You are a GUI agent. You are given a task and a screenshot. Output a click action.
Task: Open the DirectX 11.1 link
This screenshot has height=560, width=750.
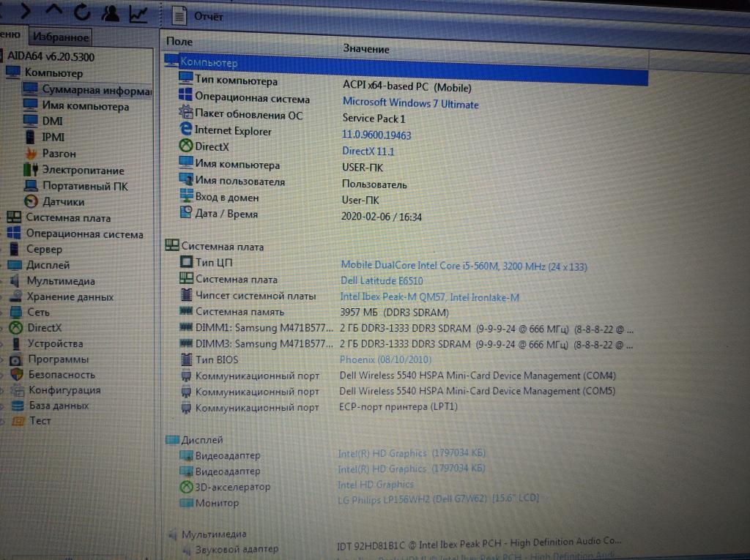pos(368,151)
